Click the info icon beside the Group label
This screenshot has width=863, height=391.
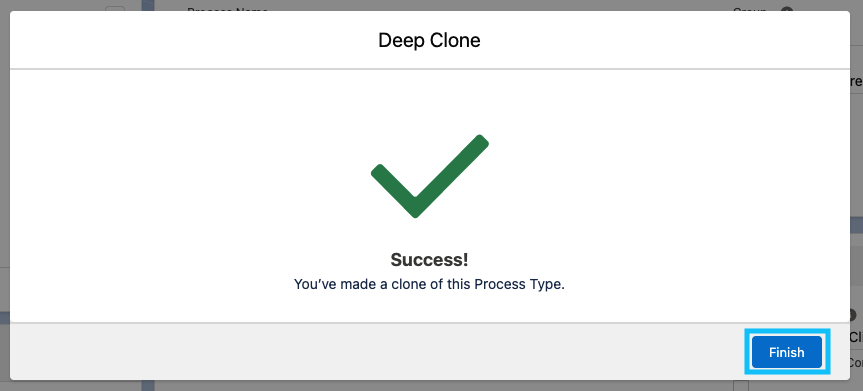pyautogui.click(x=787, y=9)
